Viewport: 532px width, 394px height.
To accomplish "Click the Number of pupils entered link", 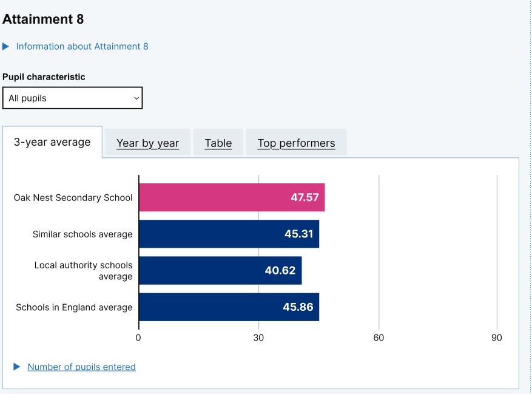I will point(81,367).
